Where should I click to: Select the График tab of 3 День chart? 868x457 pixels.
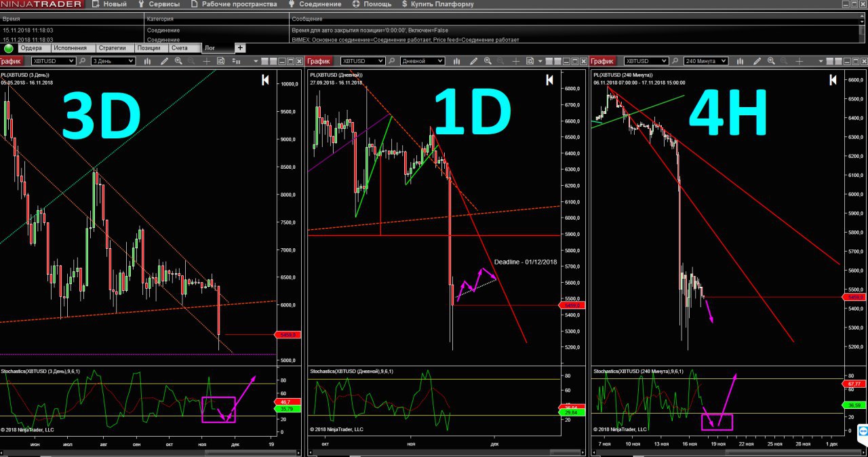[12, 61]
